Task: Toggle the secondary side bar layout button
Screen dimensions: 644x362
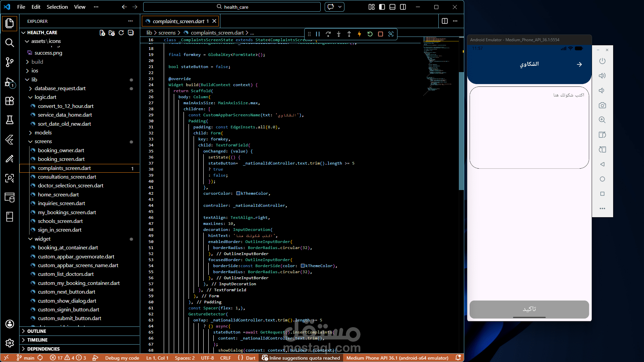Action: (x=403, y=7)
